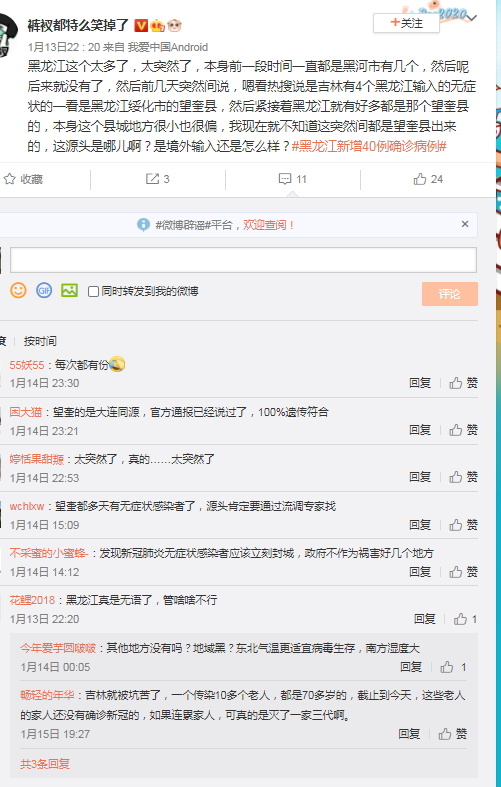Expand the 共3条回复 replies thread
The width and height of the screenshot is (501, 787).
45,764
